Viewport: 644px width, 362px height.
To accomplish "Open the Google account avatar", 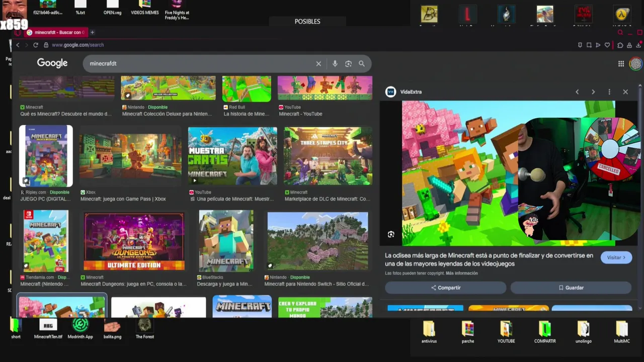I will click(x=636, y=64).
